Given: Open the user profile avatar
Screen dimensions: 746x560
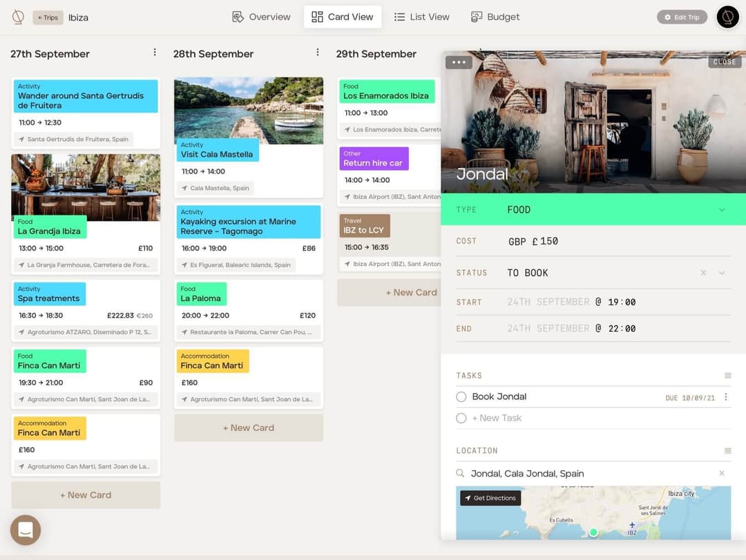Looking at the screenshot, I should [x=727, y=17].
